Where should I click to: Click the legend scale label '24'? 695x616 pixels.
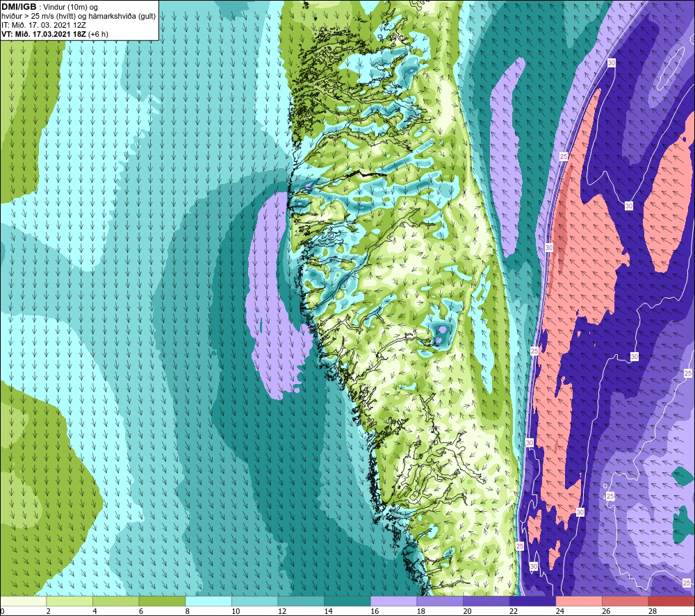pos(559,612)
